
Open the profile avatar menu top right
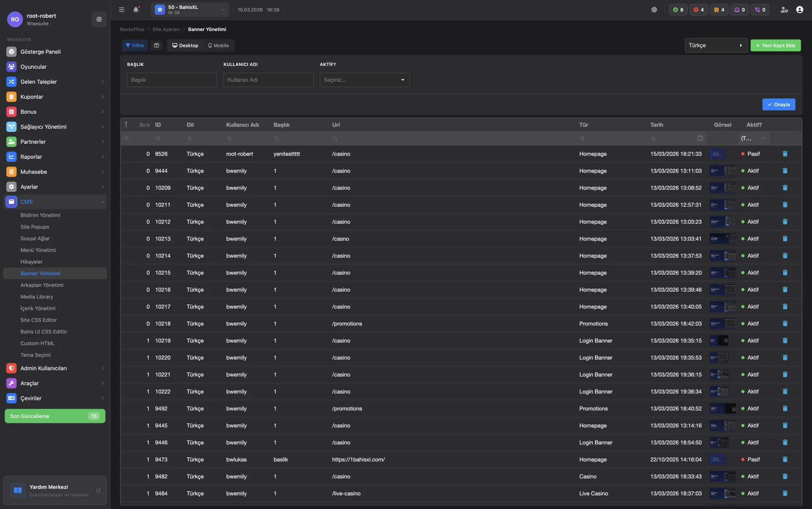coord(800,9)
